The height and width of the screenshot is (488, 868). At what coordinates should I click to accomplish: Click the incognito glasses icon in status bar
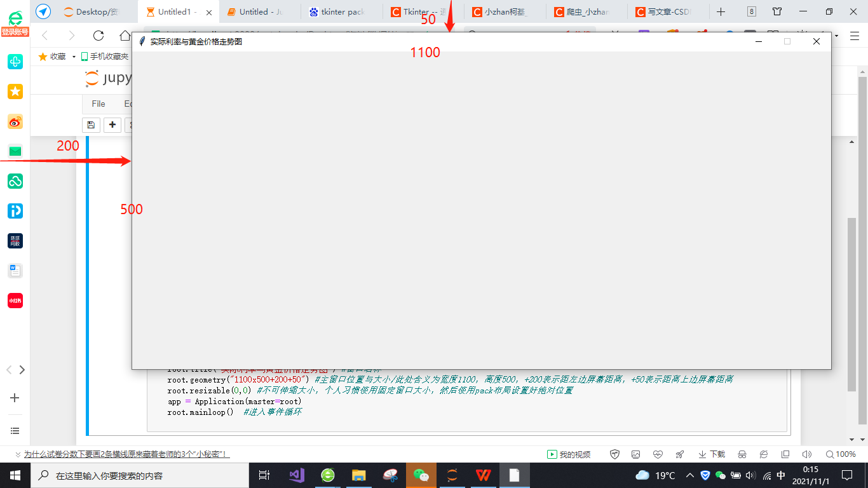point(742,454)
